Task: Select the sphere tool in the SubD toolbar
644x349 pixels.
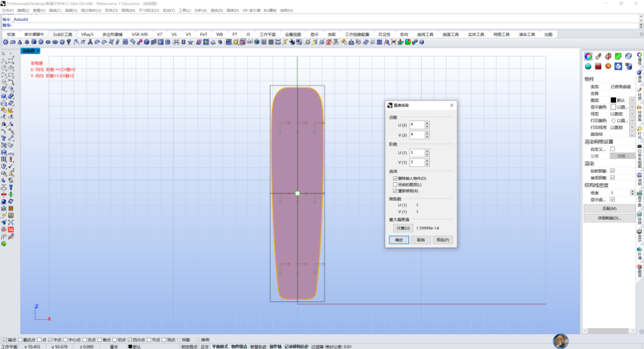Action: pyautogui.click(x=41, y=42)
